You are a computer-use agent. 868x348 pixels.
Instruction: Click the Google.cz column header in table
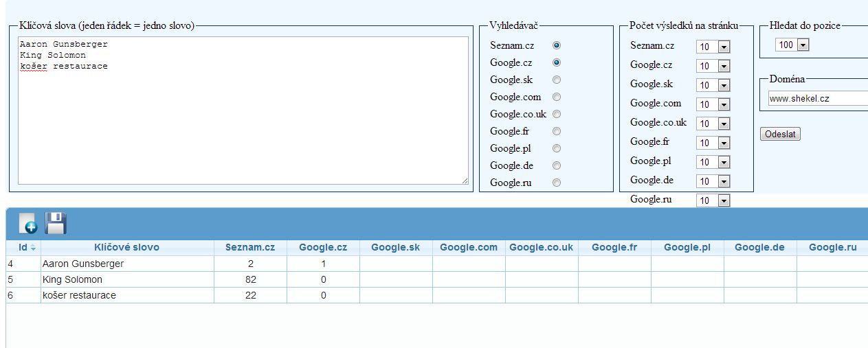(323, 247)
